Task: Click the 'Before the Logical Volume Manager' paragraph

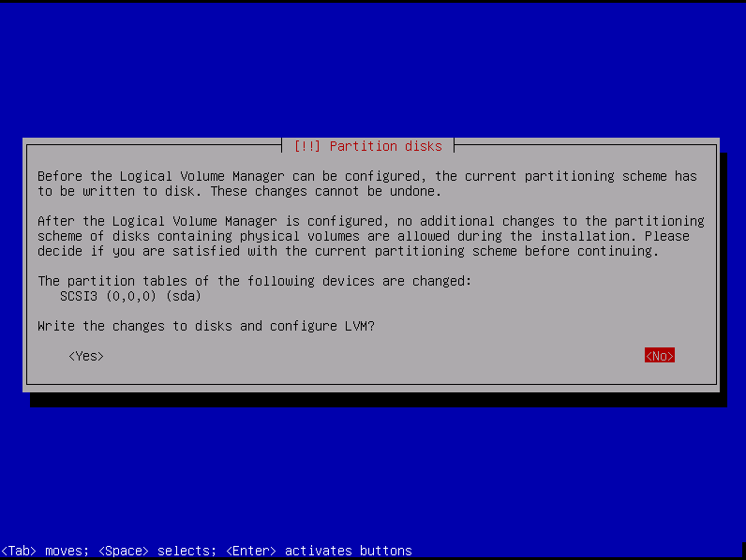Action: (367, 184)
